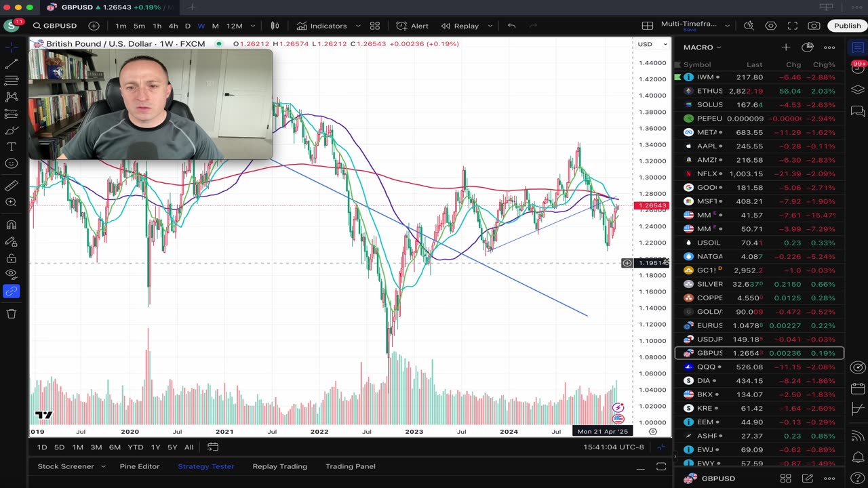Switch to the 4h timeframe
The image size is (868, 488).
pyautogui.click(x=173, y=26)
